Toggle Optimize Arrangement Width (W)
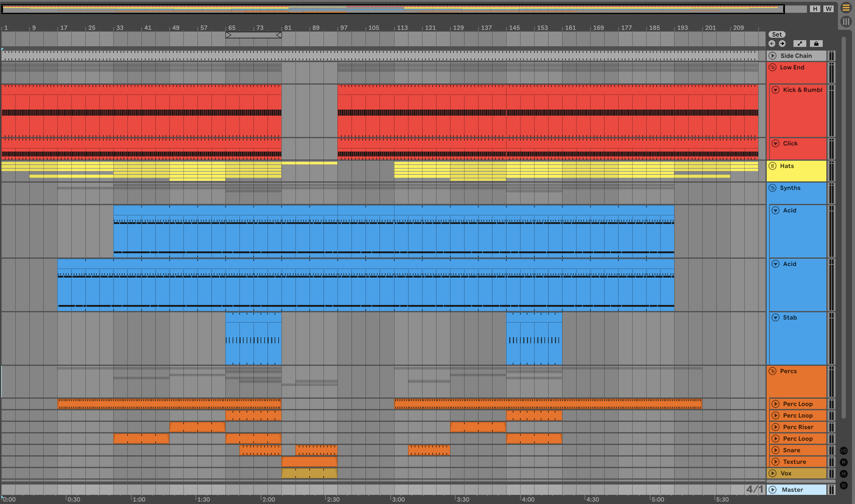The width and height of the screenshot is (855, 504). tap(829, 9)
